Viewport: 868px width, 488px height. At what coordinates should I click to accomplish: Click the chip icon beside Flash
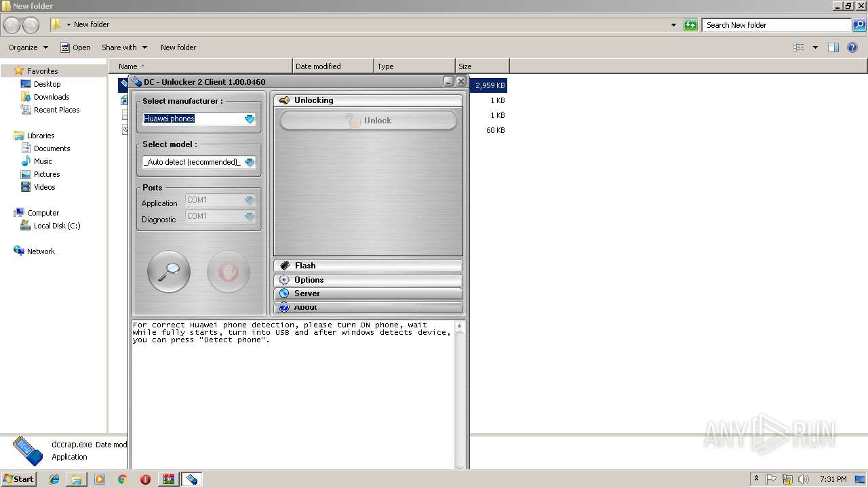point(284,266)
